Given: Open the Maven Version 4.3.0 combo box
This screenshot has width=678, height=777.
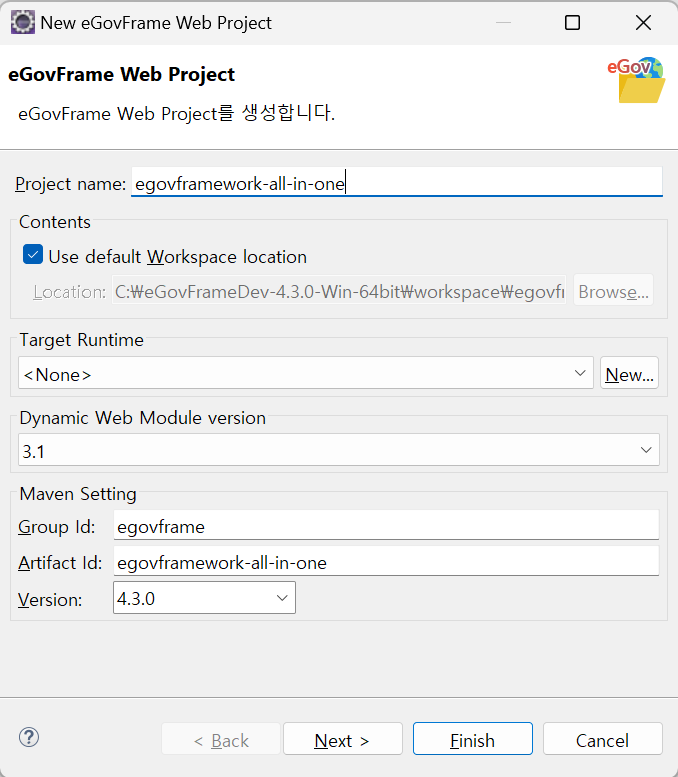Looking at the screenshot, I should click(x=204, y=599).
